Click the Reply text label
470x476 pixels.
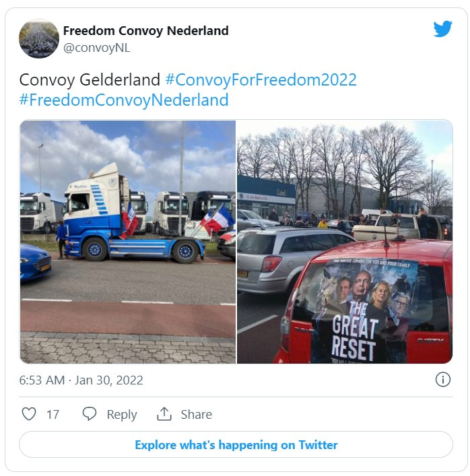122,414
